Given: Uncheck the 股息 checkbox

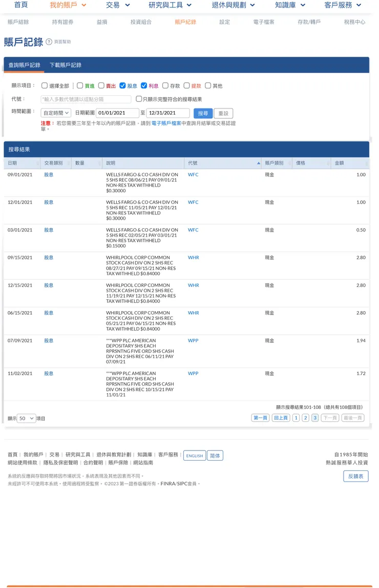Looking at the screenshot, I should (x=122, y=85).
